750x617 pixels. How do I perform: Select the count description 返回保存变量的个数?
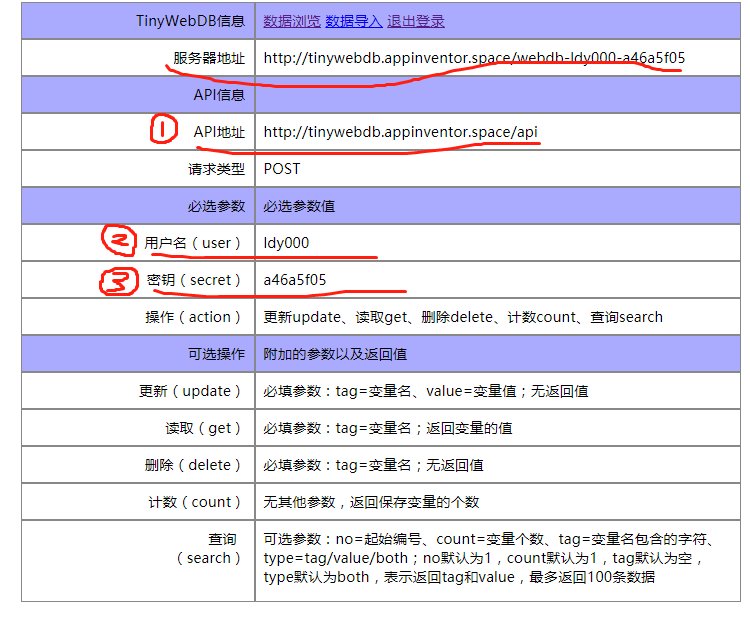point(371,502)
